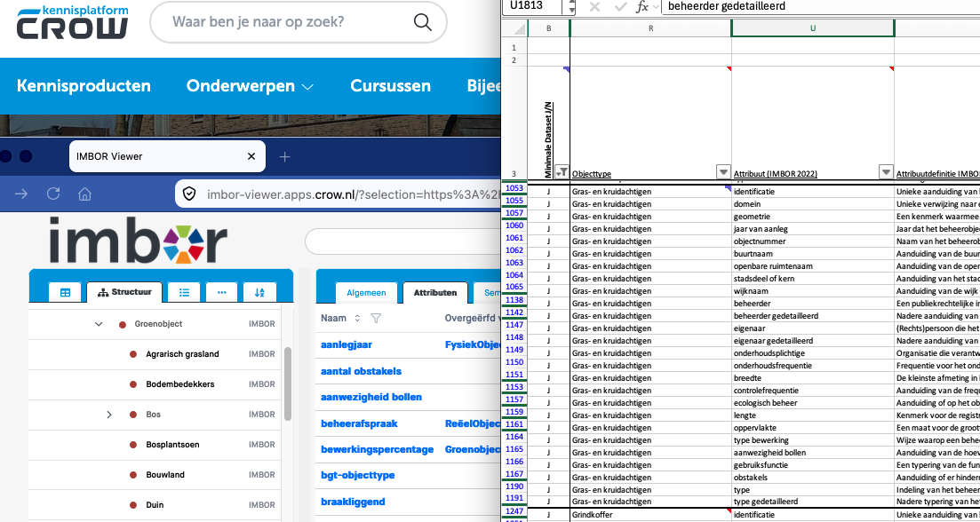Click the funnel filter icon beside Naam
Screen dimensions: 980x522
coord(376,319)
